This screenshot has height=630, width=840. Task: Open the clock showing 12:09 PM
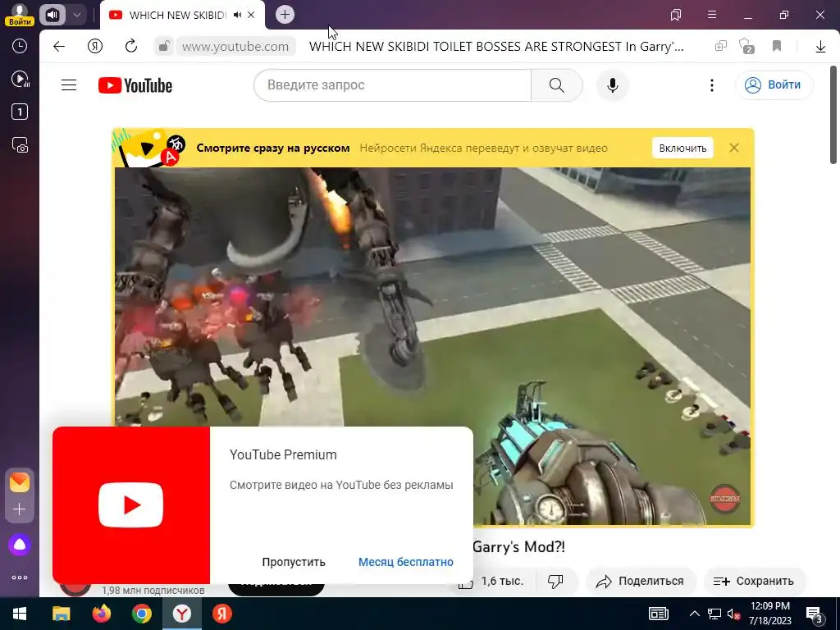click(769, 614)
